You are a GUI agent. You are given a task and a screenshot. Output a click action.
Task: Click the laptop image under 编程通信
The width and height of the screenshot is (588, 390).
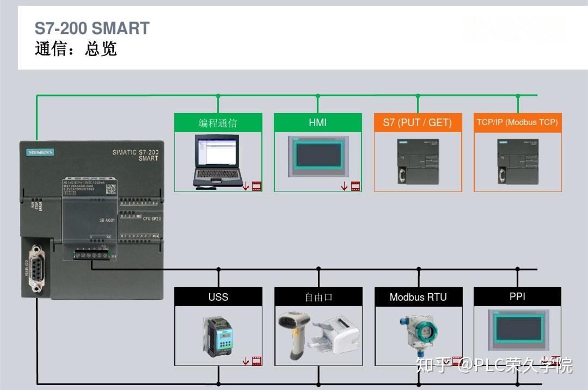(218, 162)
